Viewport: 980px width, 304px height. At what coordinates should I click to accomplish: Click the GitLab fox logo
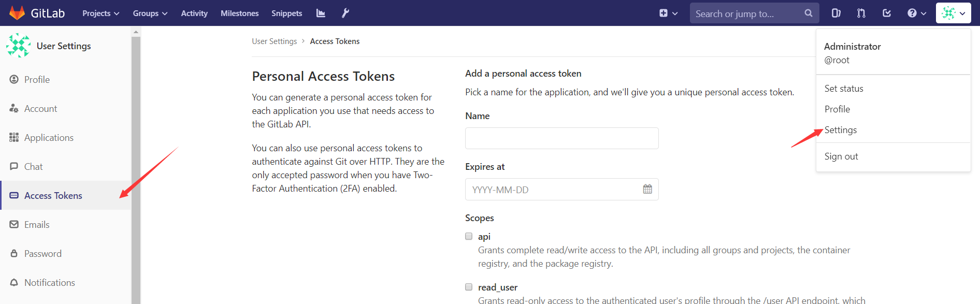pyautogui.click(x=17, y=13)
